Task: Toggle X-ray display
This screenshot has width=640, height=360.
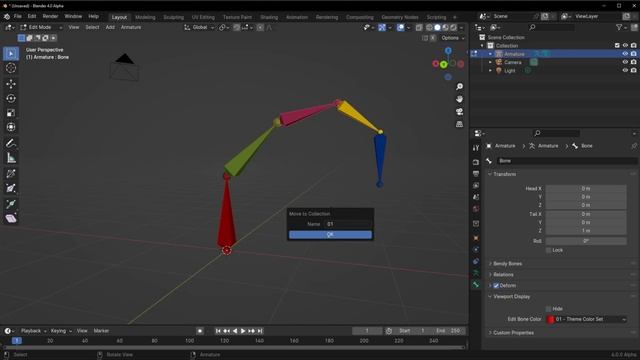Action: tap(419, 27)
